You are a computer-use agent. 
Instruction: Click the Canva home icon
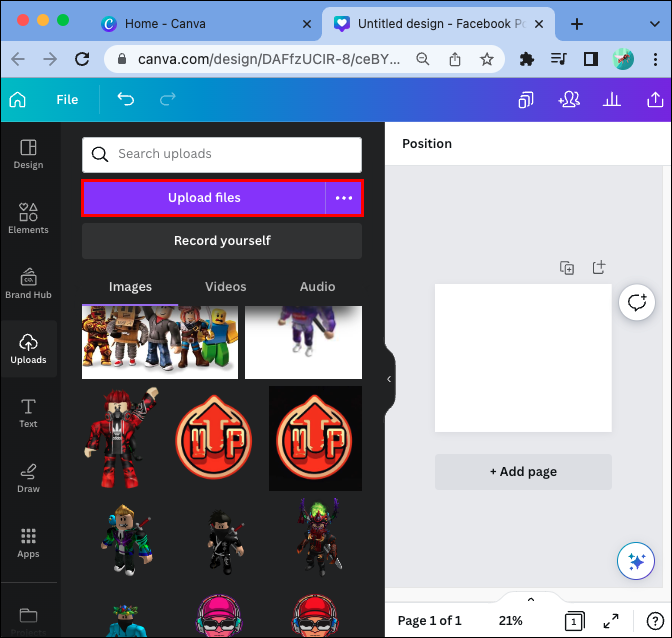[x=18, y=100]
